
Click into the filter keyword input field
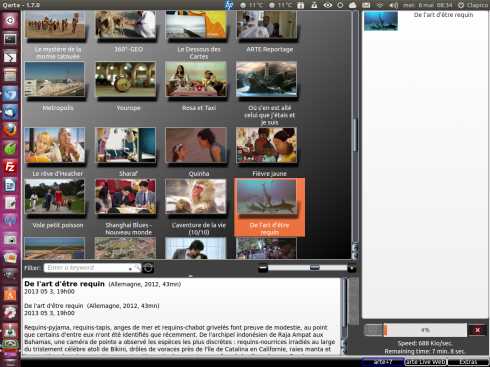[x=87, y=268]
